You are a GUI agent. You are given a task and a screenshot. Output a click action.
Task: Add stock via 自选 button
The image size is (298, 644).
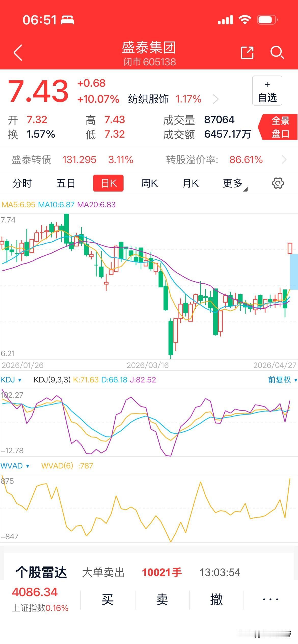[x=267, y=91]
